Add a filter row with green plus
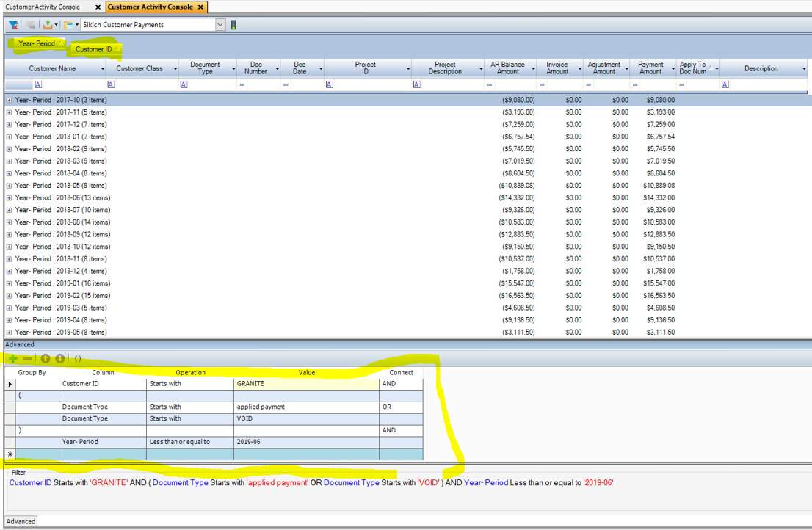Screen dimensions: 812x530 [12, 359]
